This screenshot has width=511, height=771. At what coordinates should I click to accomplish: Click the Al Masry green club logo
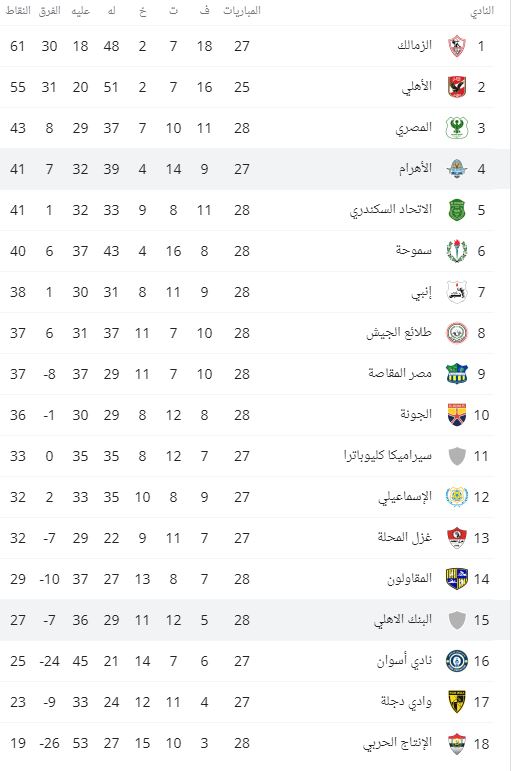tap(457, 128)
